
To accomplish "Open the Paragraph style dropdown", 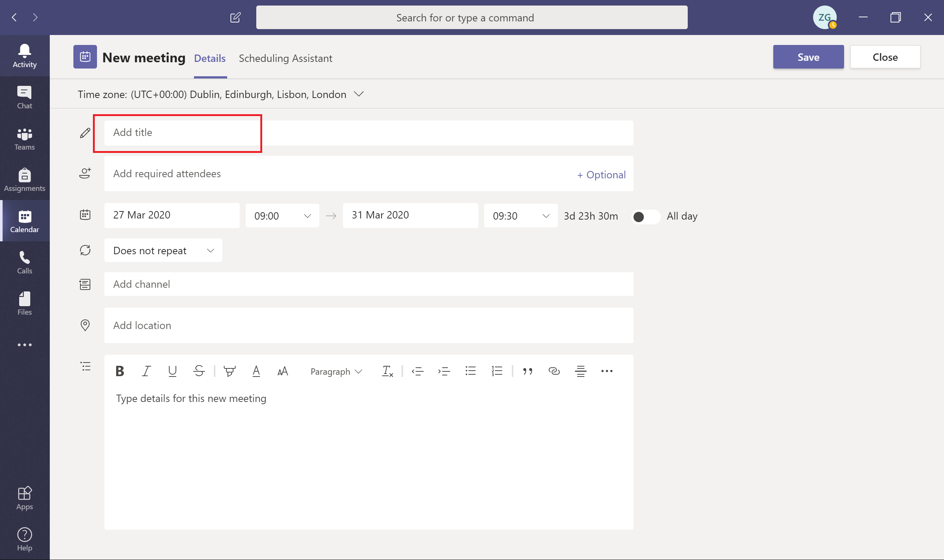I will 336,372.
